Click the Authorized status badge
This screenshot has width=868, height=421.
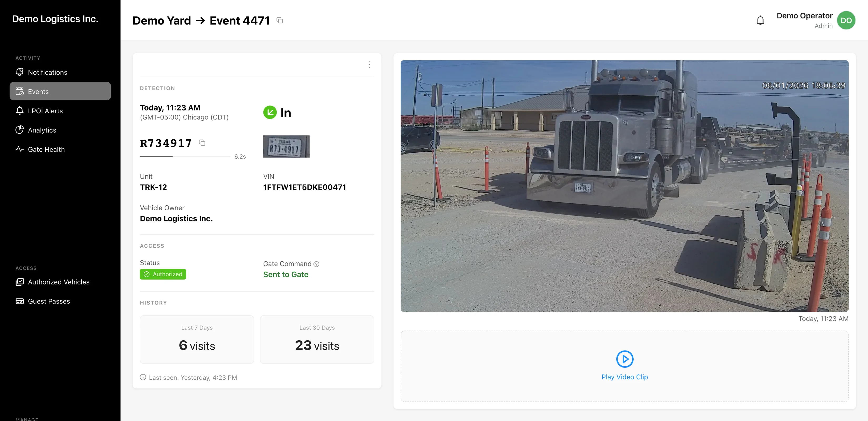[x=163, y=274]
